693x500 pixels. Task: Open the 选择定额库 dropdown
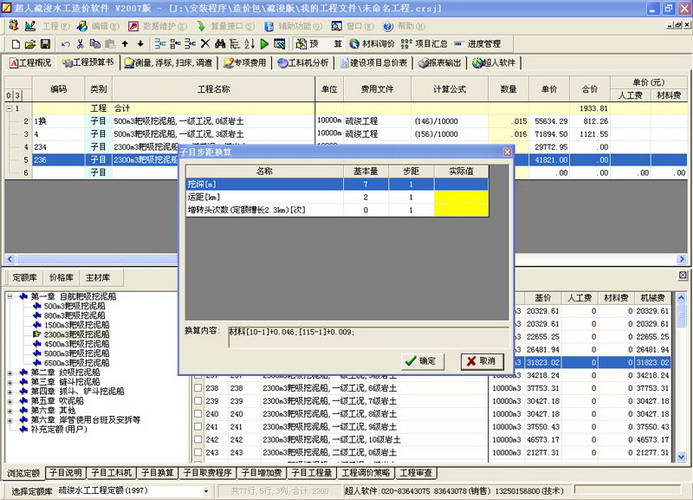click(x=205, y=491)
